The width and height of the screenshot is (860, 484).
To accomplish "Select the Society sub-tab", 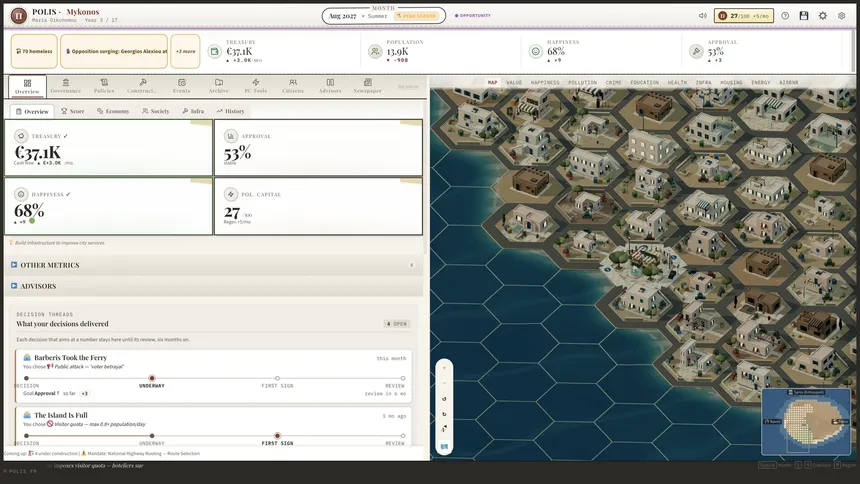I will (156, 111).
